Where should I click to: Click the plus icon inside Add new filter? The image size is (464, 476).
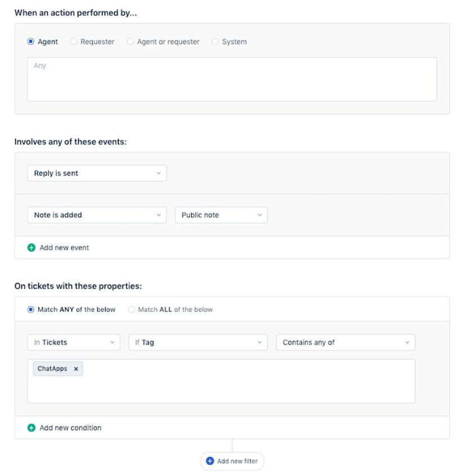click(x=211, y=461)
